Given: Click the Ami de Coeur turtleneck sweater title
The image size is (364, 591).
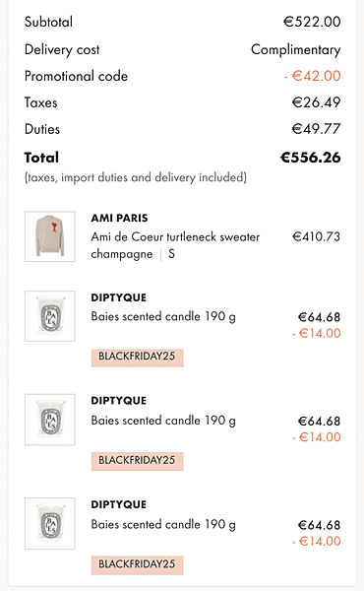Looking at the screenshot, I should (175, 236).
